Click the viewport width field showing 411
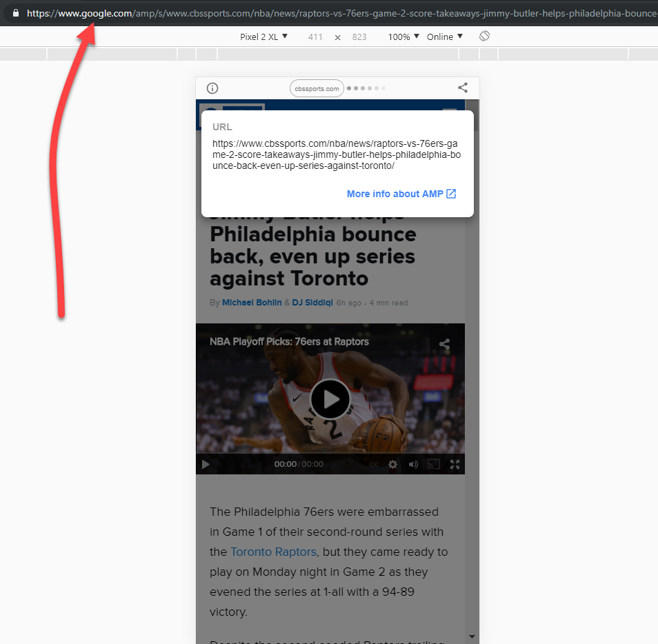 pos(315,37)
